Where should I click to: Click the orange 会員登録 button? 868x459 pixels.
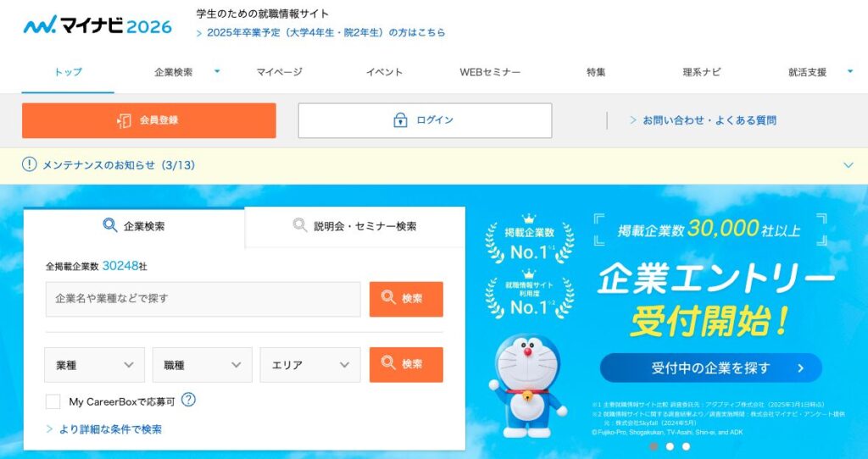point(149,120)
